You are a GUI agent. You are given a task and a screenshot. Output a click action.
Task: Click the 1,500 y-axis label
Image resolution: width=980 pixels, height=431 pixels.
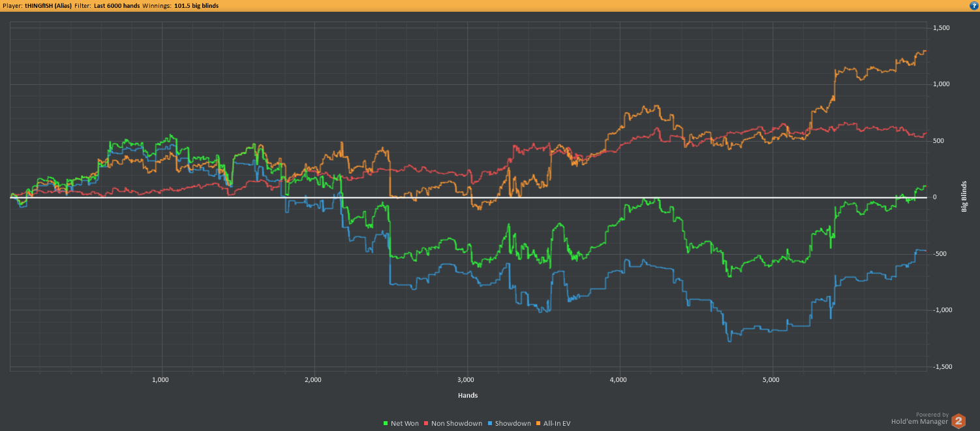941,28
